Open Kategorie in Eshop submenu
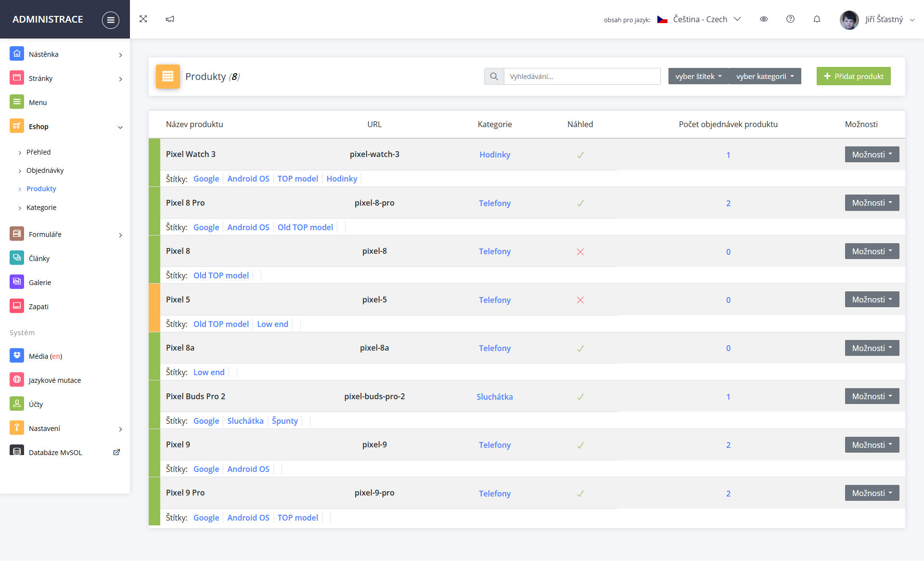924x561 pixels. point(41,207)
